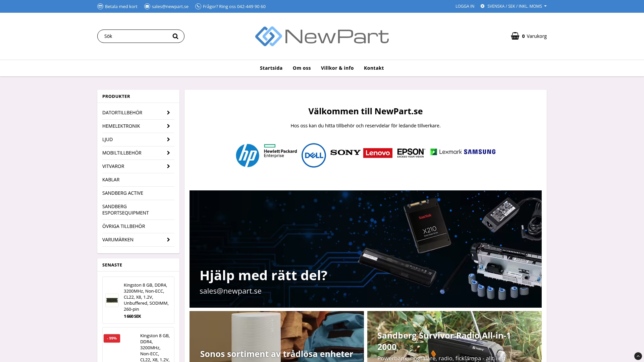Switch to the Om oss page
This screenshot has width=644, height=362.
click(302, 68)
